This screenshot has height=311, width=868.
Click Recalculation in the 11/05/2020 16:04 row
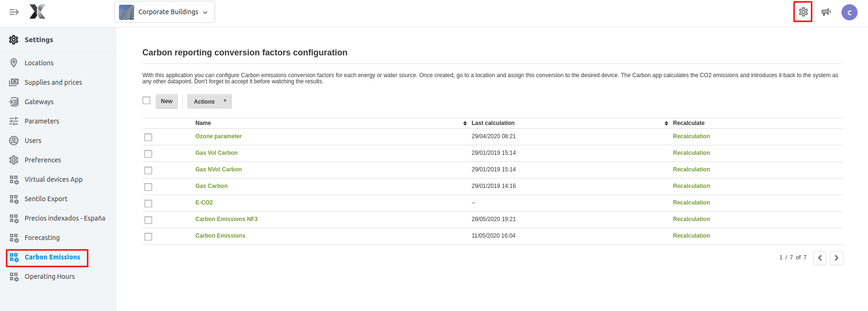(691, 236)
